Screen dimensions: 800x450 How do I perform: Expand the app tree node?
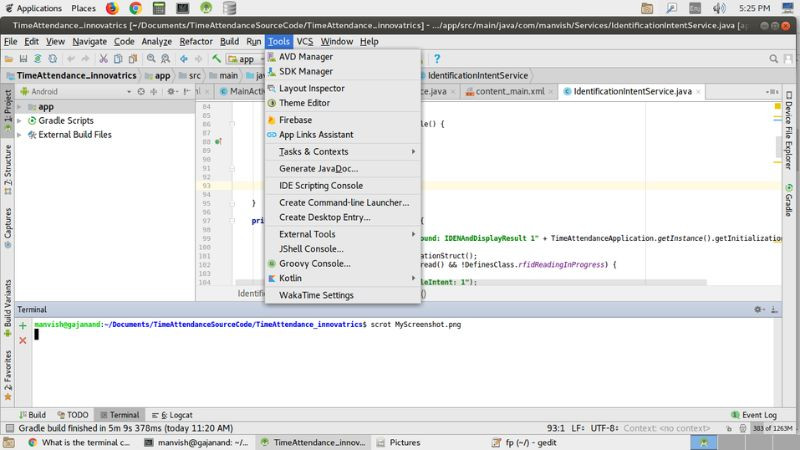point(19,107)
